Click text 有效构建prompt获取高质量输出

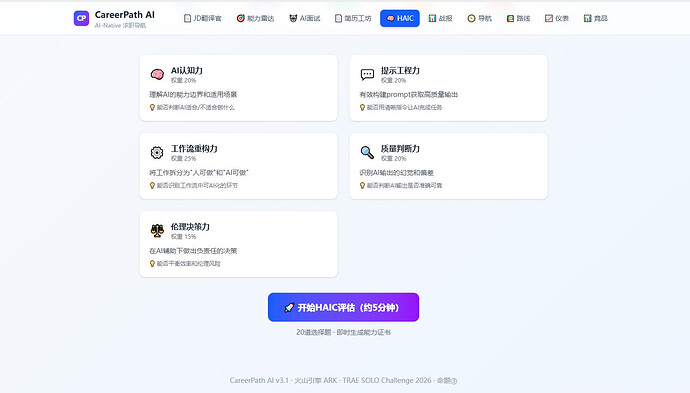point(409,95)
